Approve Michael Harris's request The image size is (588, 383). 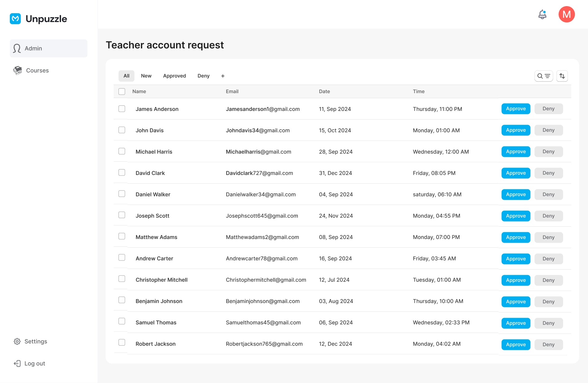pyautogui.click(x=516, y=152)
